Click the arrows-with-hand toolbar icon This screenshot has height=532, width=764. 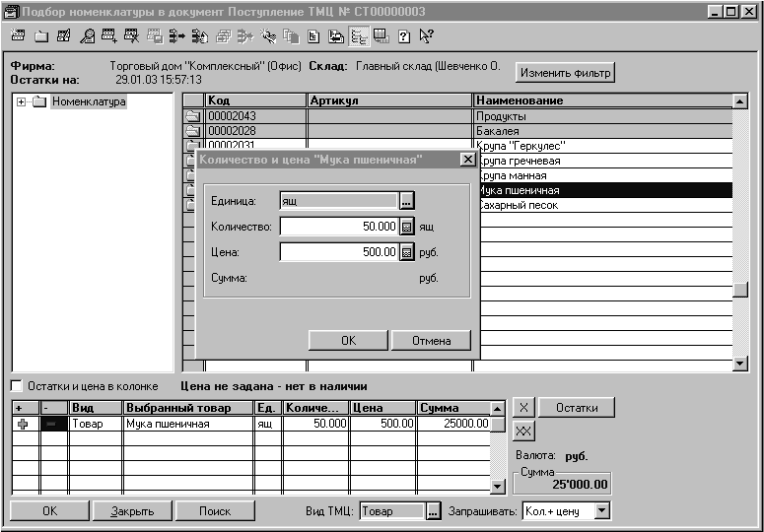coord(200,36)
